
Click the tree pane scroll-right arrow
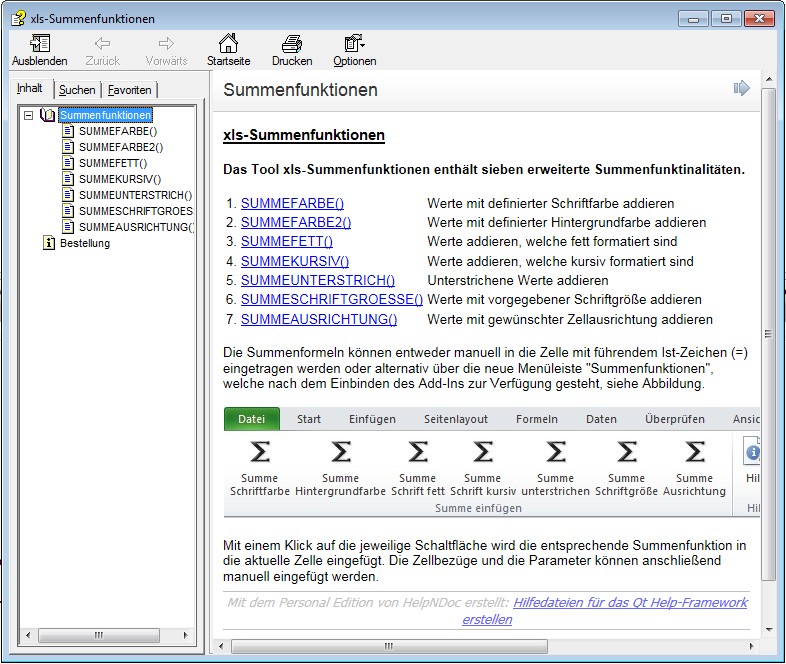click(185, 635)
